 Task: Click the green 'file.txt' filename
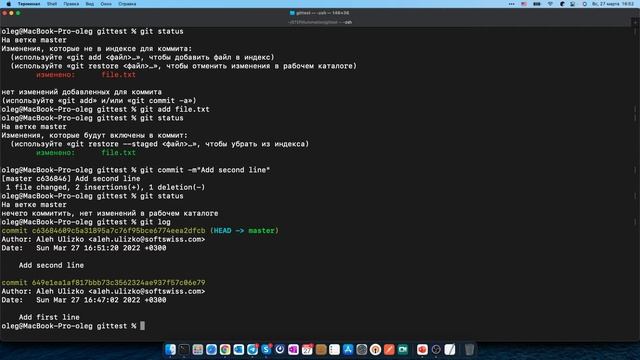(x=118, y=153)
